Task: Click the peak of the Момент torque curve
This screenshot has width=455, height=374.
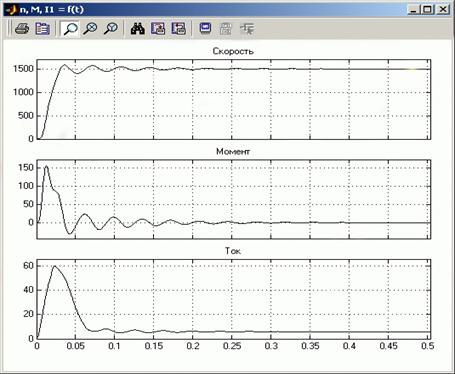Action: tap(46, 166)
